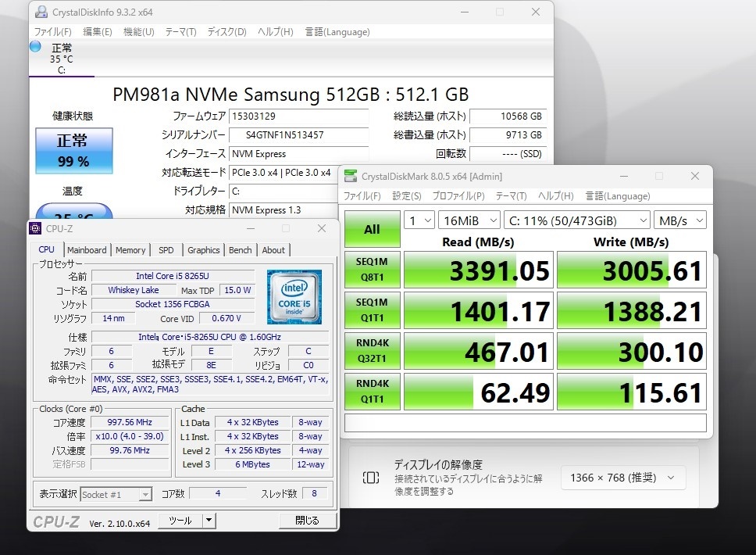The image size is (756, 555).
Task: Open 言語(Language) menu in CrystalDiskInfo
Action: [x=337, y=32]
